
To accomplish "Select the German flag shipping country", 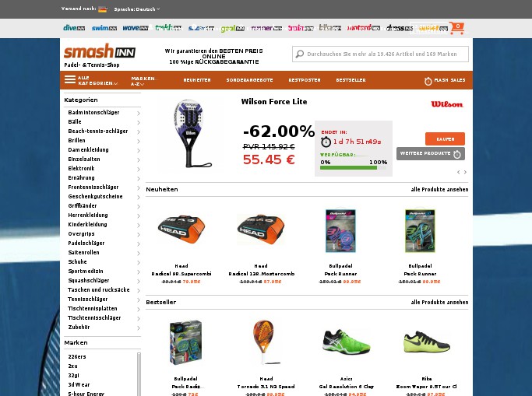I will coord(103,9).
